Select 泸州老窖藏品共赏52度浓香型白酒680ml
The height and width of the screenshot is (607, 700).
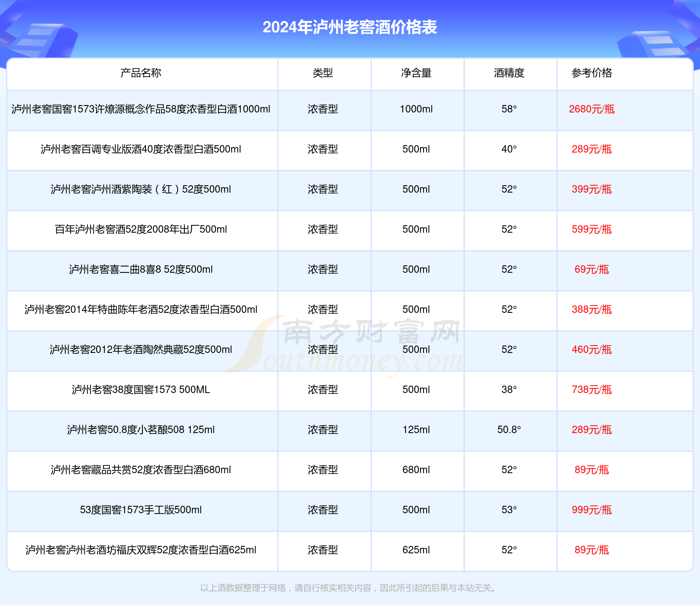pyautogui.click(x=141, y=470)
